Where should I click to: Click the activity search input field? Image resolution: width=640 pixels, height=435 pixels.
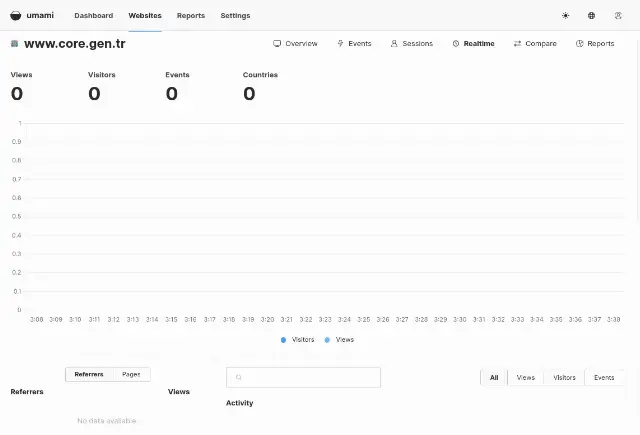coord(303,377)
